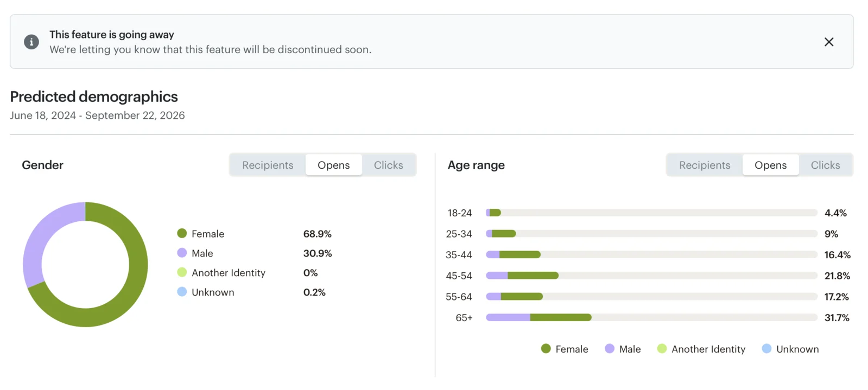Click the 4.4% value for 18-24
Viewport: 868px width, 390px height.
pyautogui.click(x=835, y=213)
